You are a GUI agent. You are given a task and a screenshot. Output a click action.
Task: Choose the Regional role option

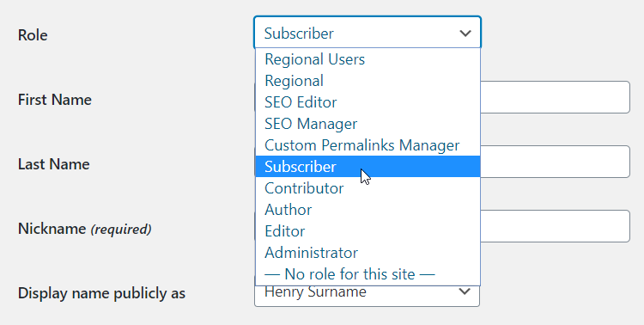368,81
